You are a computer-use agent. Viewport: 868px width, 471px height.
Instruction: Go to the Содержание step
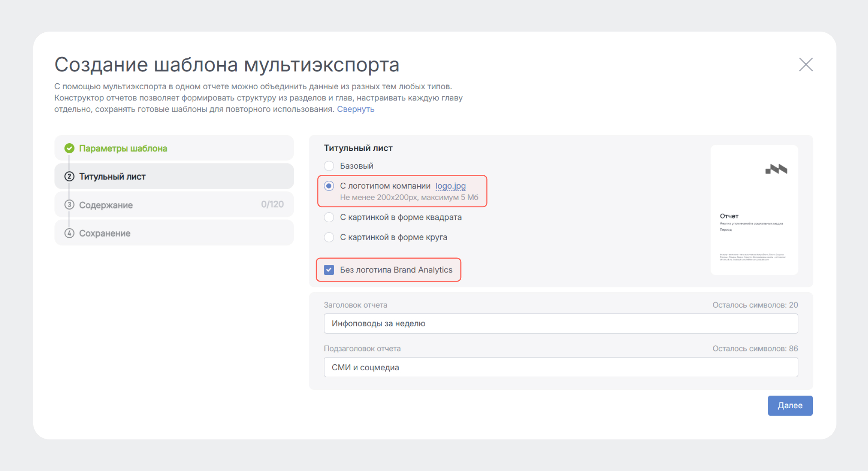tap(174, 205)
